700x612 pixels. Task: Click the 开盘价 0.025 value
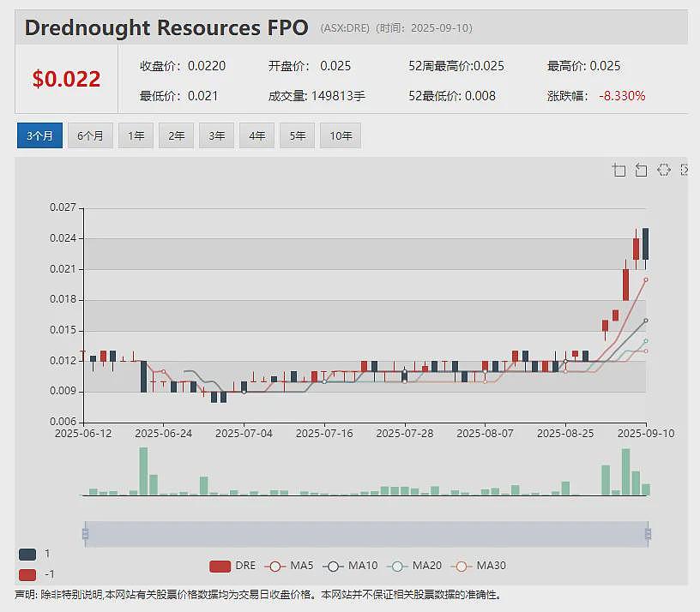click(x=335, y=66)
